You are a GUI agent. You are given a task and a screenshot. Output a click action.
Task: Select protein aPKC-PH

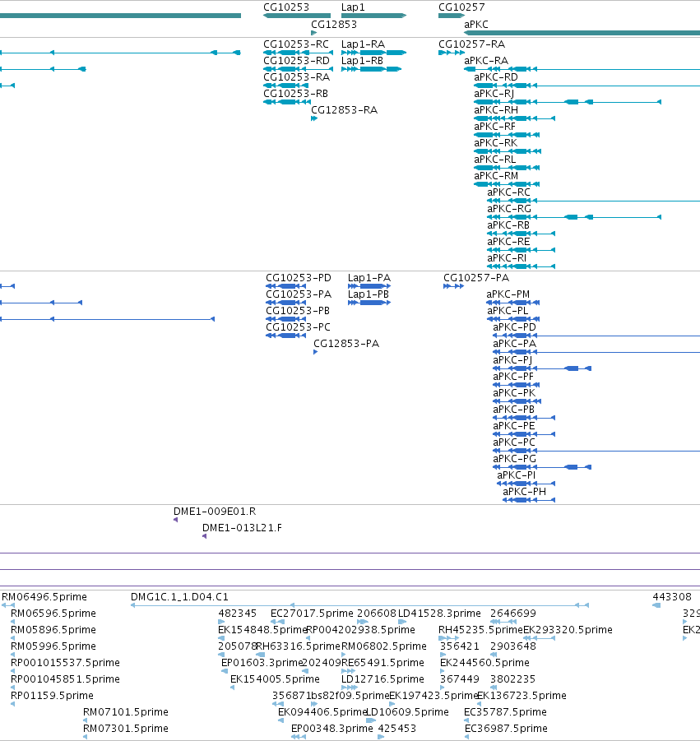pos(524,492)
